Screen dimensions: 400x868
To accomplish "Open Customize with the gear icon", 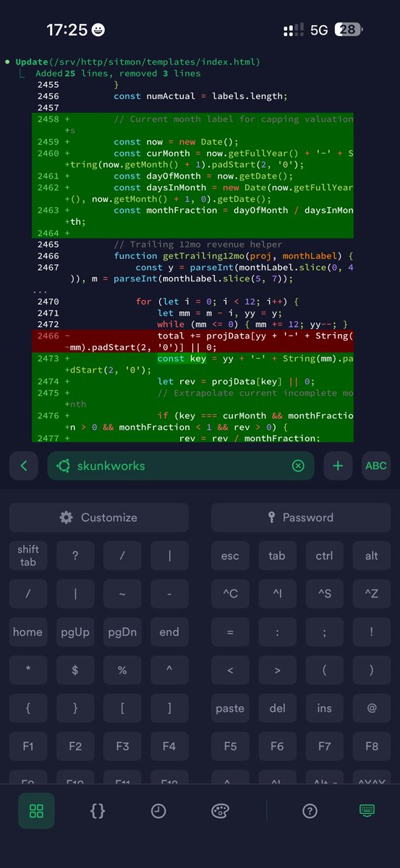I will point(98,517).
